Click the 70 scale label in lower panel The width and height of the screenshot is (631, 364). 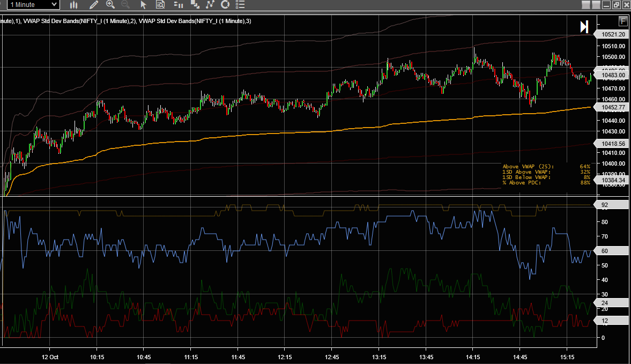tap(604, 236)
